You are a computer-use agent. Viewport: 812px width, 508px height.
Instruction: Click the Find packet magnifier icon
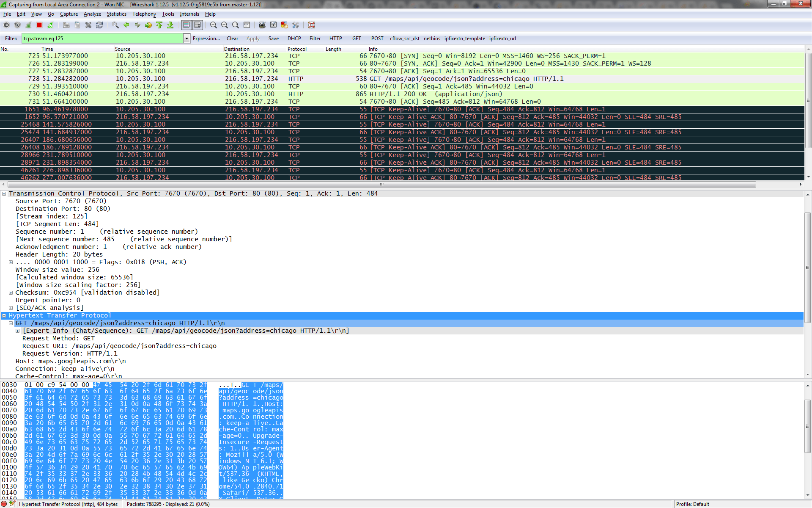[115, 25]
